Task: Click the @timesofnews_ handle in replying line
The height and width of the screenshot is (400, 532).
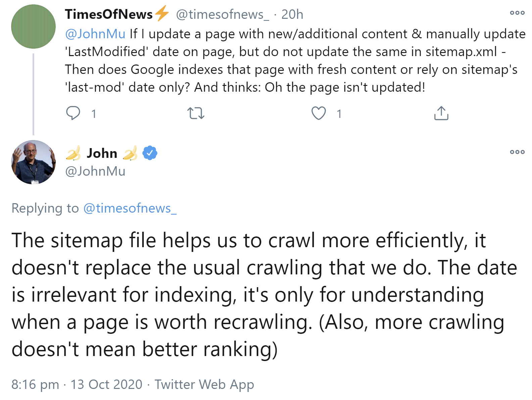Action: tap(130, 208)
